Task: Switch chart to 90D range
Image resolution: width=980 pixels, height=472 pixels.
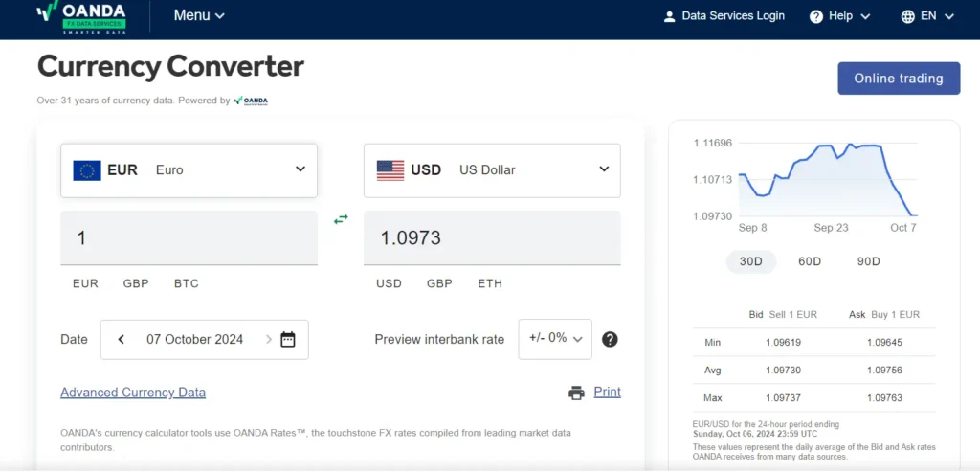Action: (868, 262)
